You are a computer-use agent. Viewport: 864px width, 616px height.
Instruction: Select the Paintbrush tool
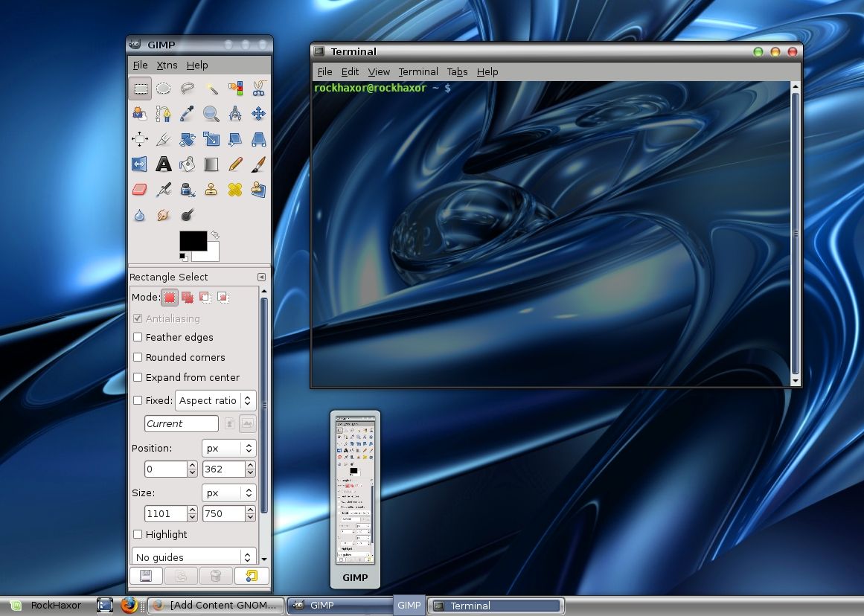[258, 164]
